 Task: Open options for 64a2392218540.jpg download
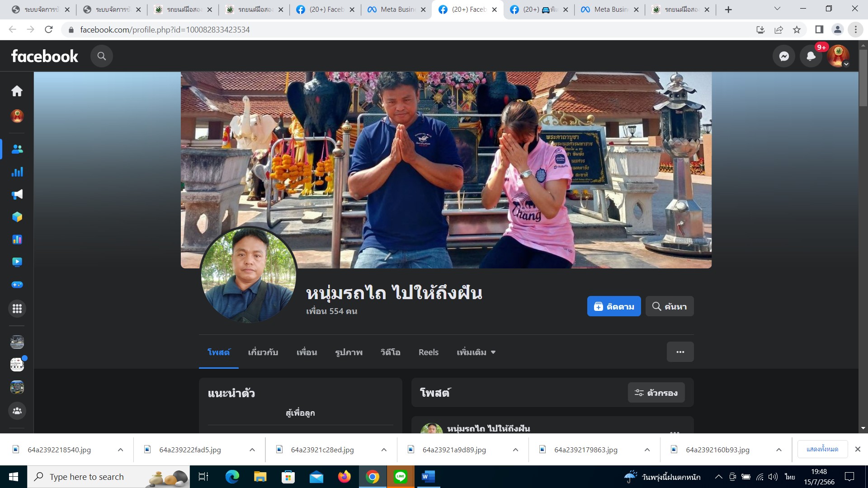(x=120, y=450)
